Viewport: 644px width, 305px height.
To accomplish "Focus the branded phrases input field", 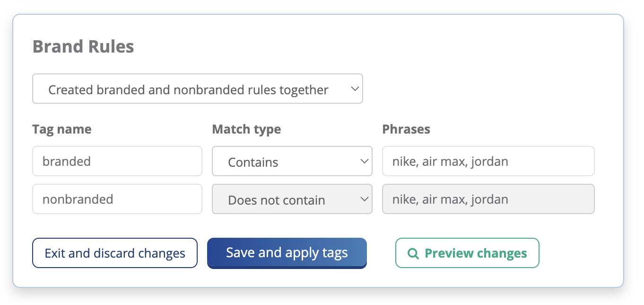I will (x=488, y=161).
